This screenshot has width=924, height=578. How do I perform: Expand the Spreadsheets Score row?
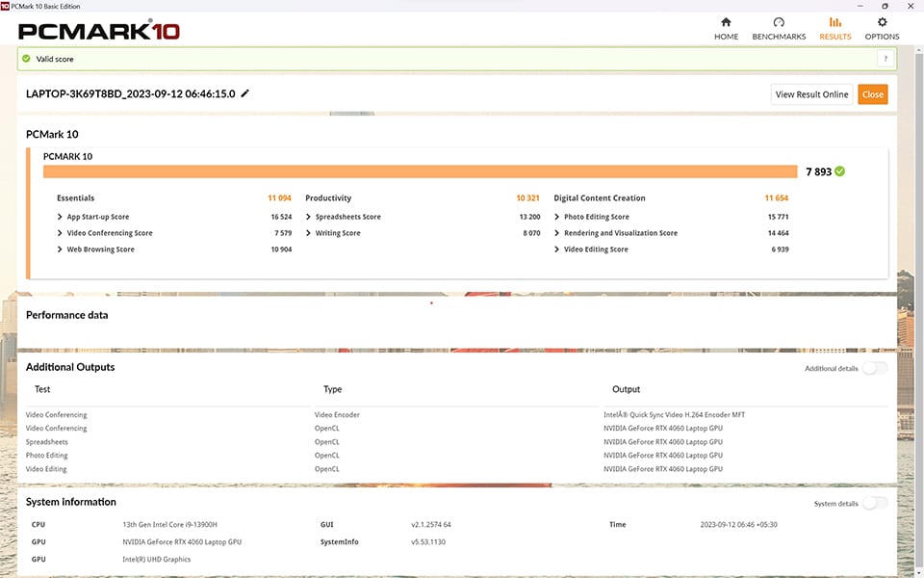[x=309, y=217]
